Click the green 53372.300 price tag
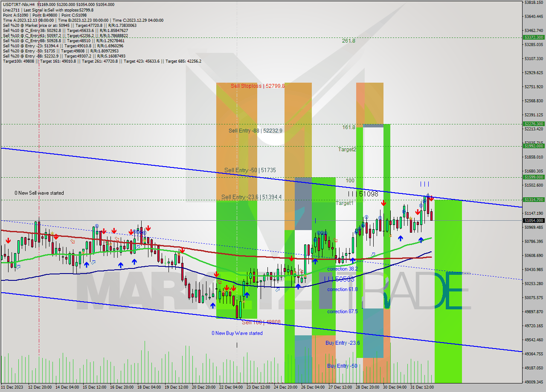 [533, 37]
